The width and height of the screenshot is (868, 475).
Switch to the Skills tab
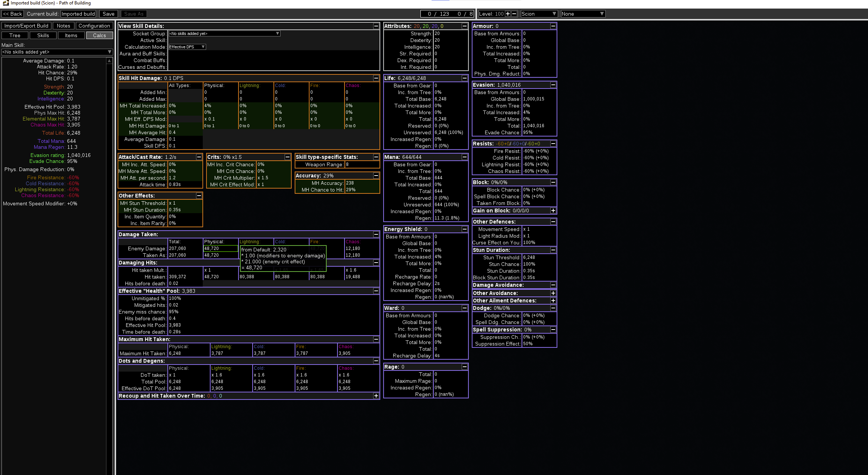[43, 35]
